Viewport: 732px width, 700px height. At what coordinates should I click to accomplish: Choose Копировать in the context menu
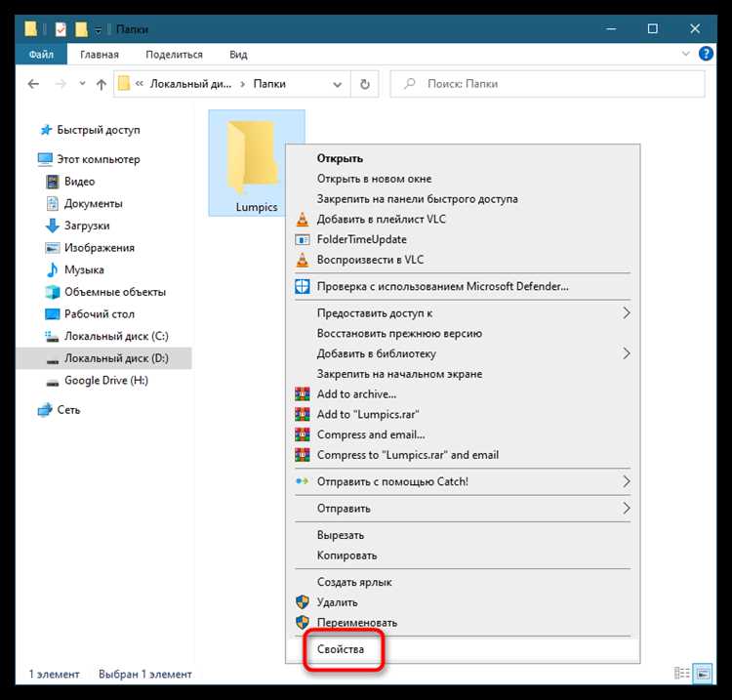(x=463, y=556)
